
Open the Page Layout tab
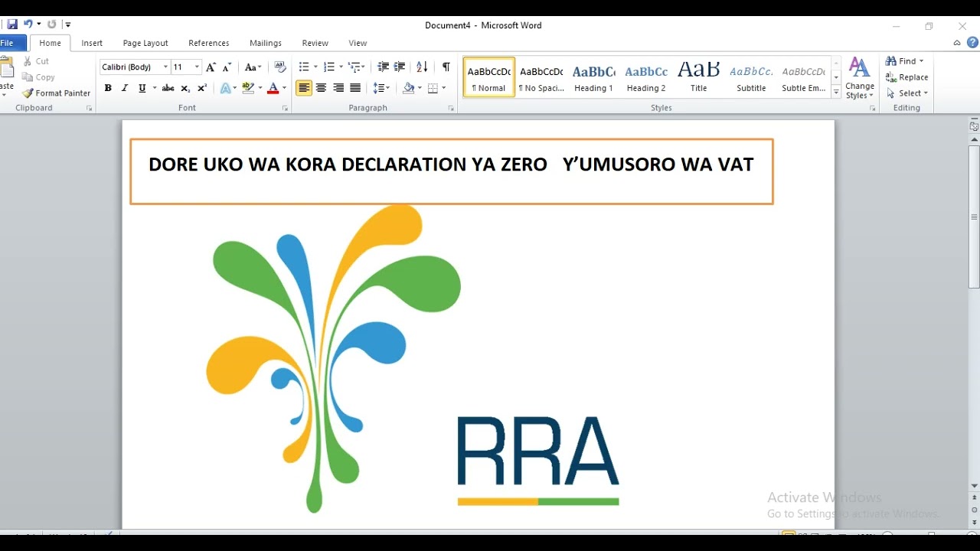point(145,44)
